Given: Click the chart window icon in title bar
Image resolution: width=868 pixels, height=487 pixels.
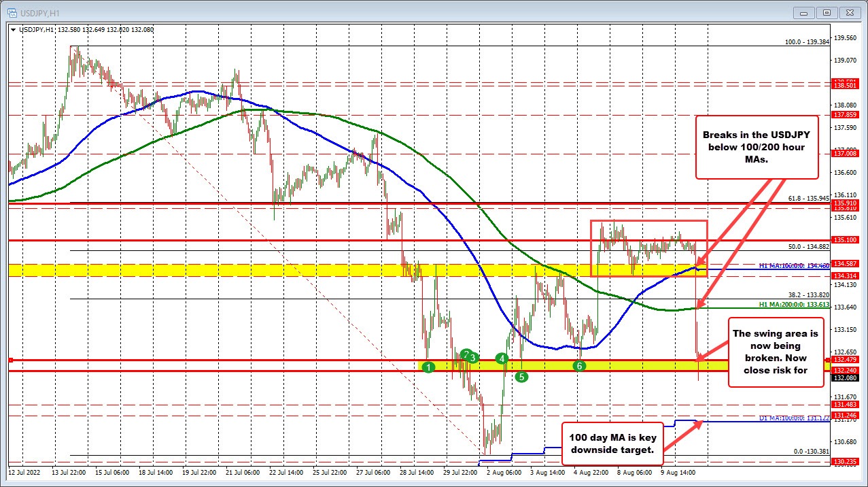Looking at the screenshot, I should pos(11,12).
